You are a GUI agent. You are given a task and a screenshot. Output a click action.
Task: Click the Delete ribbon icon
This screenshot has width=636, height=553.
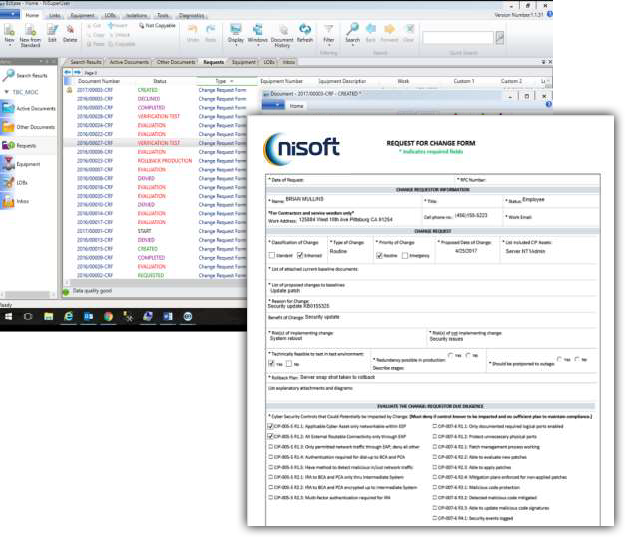pos(70,33)
